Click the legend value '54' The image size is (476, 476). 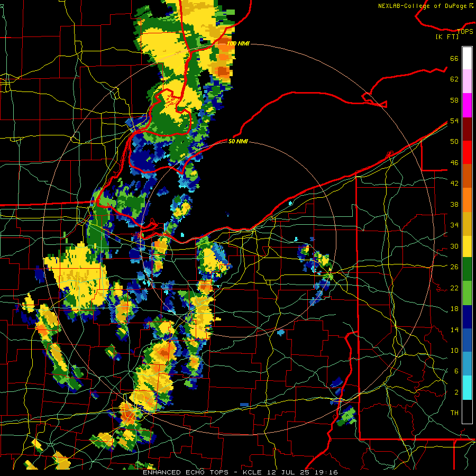(x=454, y=121)
